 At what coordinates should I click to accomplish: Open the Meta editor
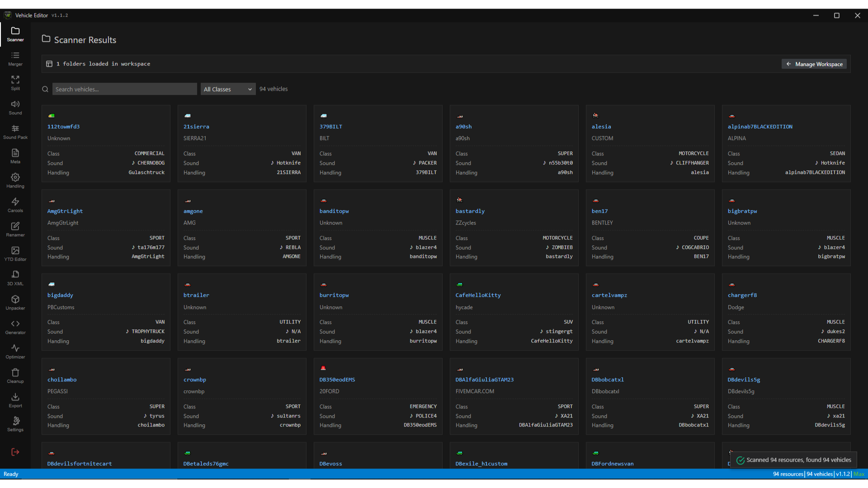[x=15, y=156]
